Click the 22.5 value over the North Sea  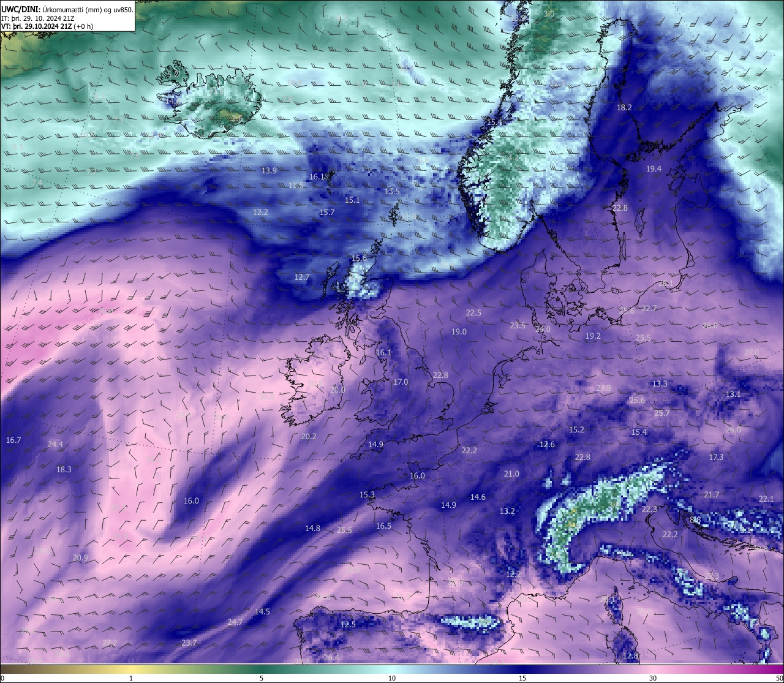coord(473,312)
